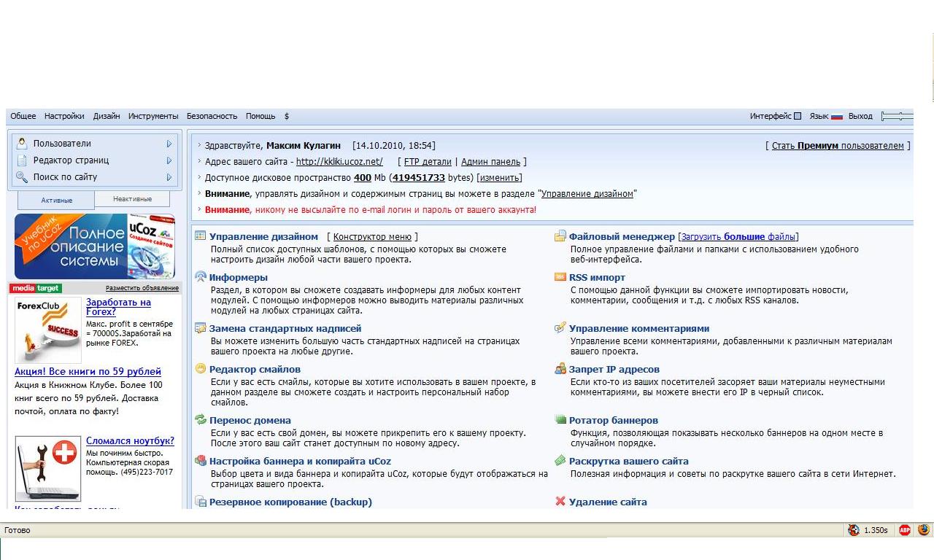This screenshot has height=560, width=934.
Task: Expand the Пользователи submenu arrow
Action: [x=169, y=144]
